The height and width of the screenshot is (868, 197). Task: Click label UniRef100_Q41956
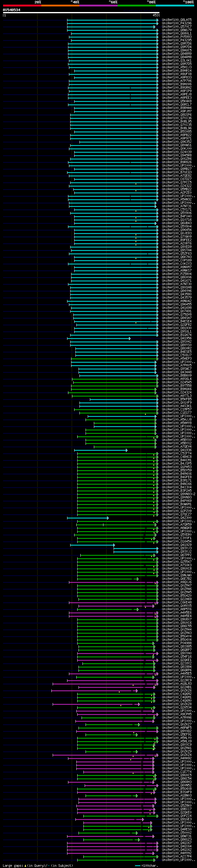[x=177, y=338]
